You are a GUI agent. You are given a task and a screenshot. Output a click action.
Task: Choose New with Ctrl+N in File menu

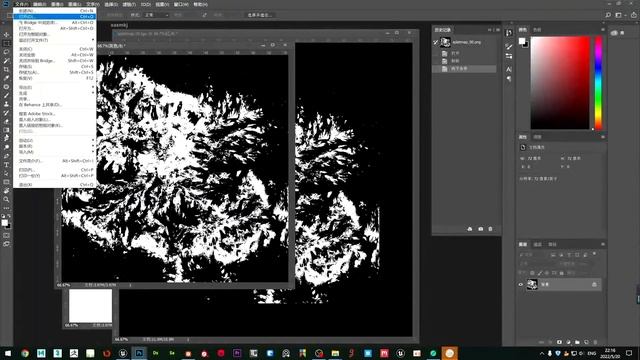click(54, 11)
